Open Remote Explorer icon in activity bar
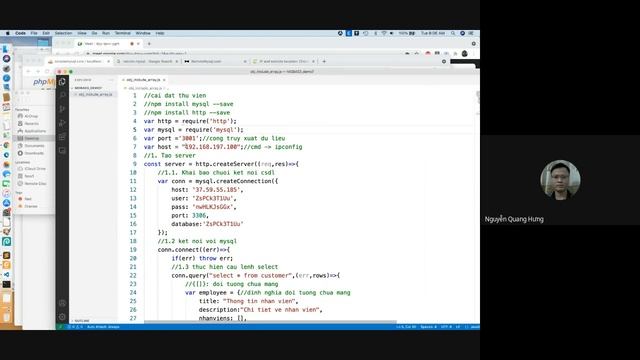The width and height of the screenshot is (640, 360). click(x=62, y=151)
